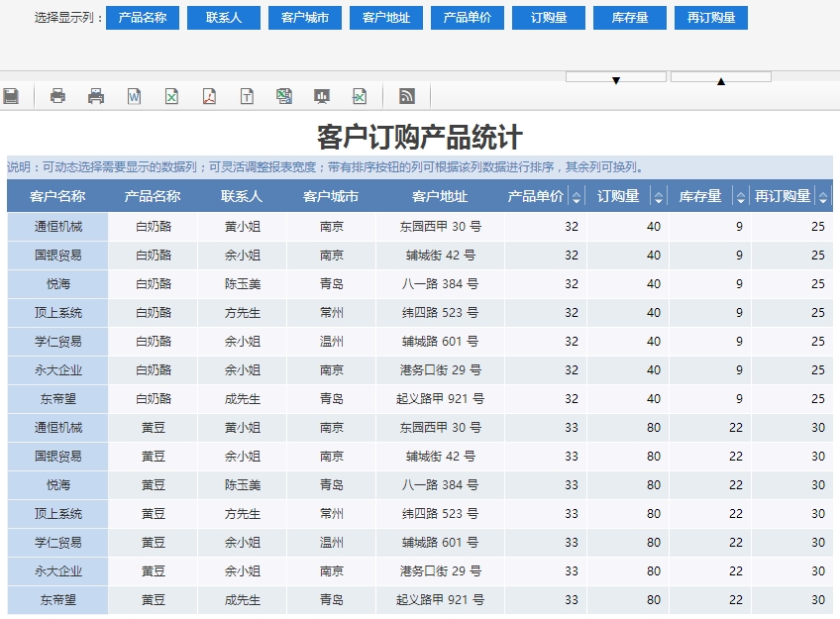Click the RSS feed icon
The height and width of the screenshot is (619, 840).
point(406,96)
